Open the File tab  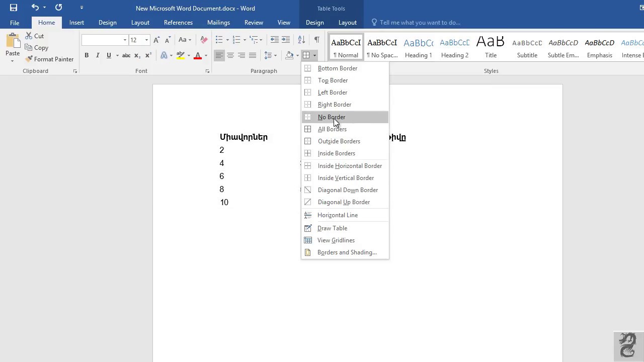point(15,23)
